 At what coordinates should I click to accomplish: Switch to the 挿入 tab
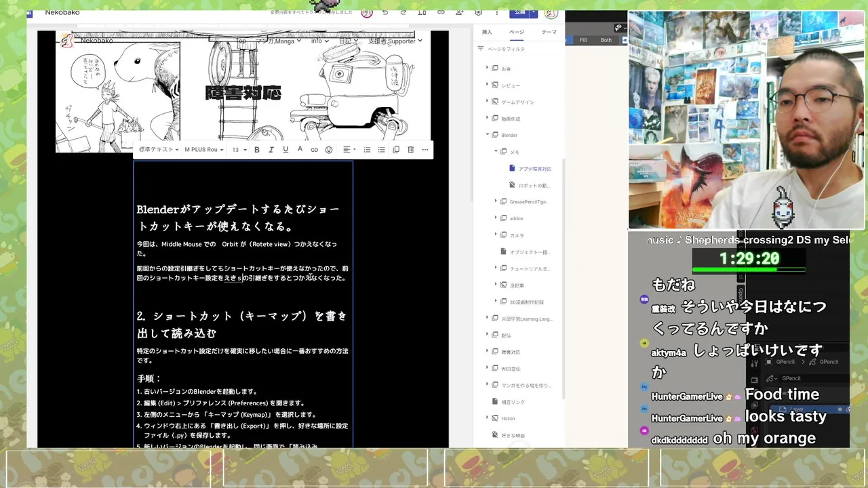coord(487,32)
